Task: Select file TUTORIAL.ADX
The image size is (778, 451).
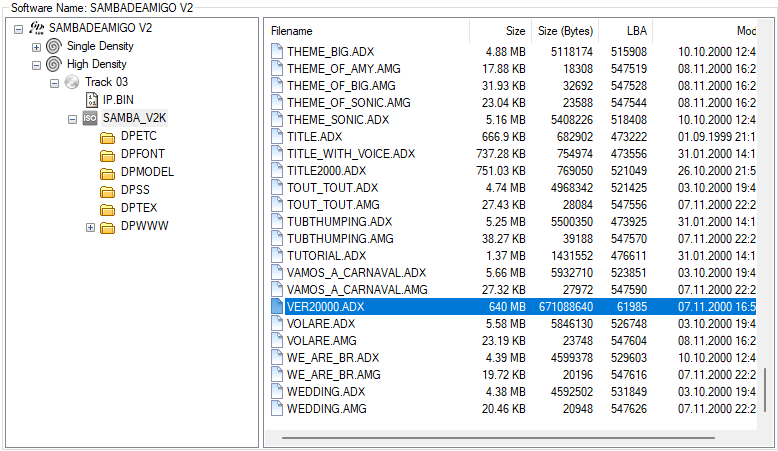Action: (326, 256)
